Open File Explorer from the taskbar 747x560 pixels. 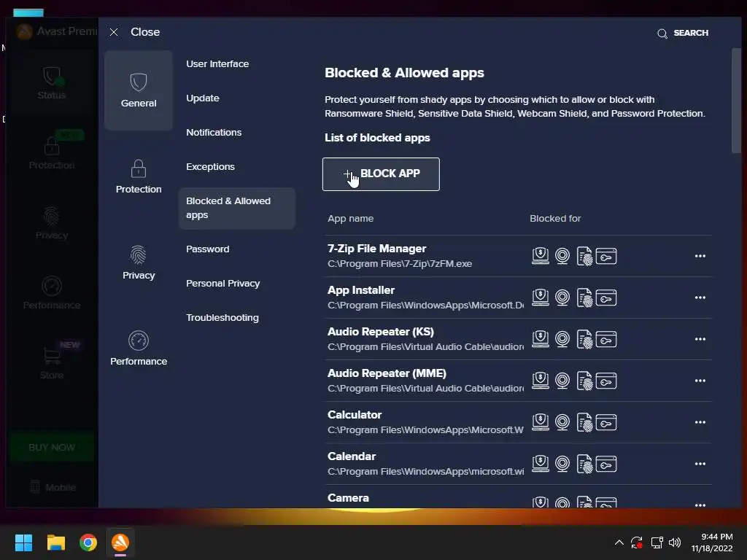[55, 542]
